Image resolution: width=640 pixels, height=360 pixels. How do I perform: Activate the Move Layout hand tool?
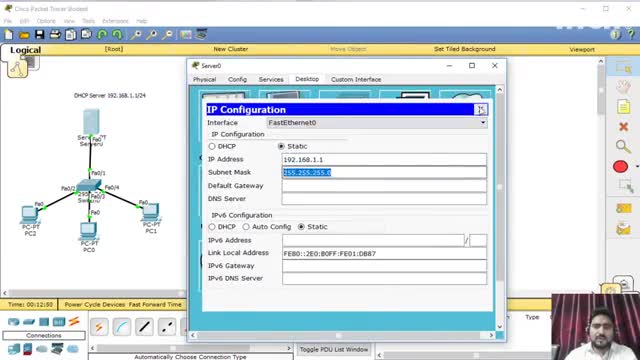[623, 87]
